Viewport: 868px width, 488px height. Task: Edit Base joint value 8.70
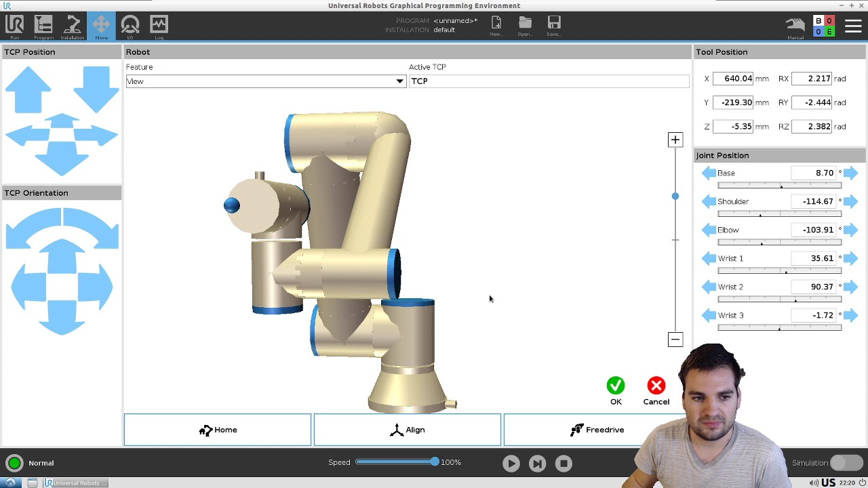pos(814,173)
